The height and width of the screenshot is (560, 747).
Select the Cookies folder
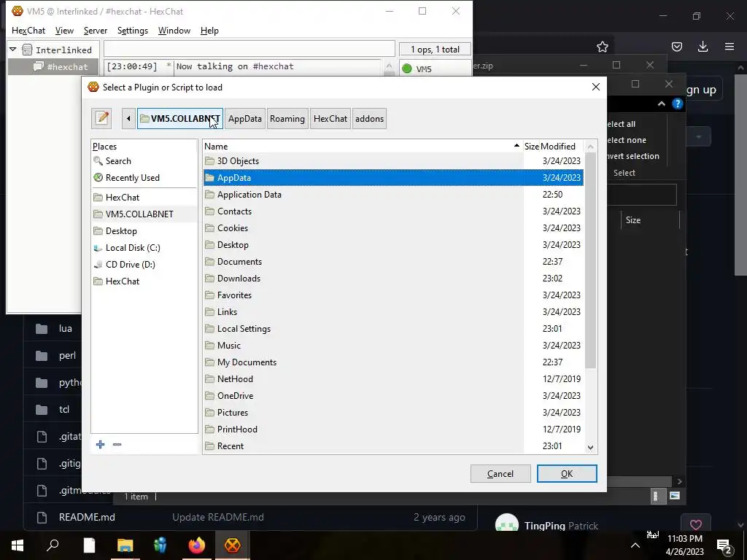[393, 228]
